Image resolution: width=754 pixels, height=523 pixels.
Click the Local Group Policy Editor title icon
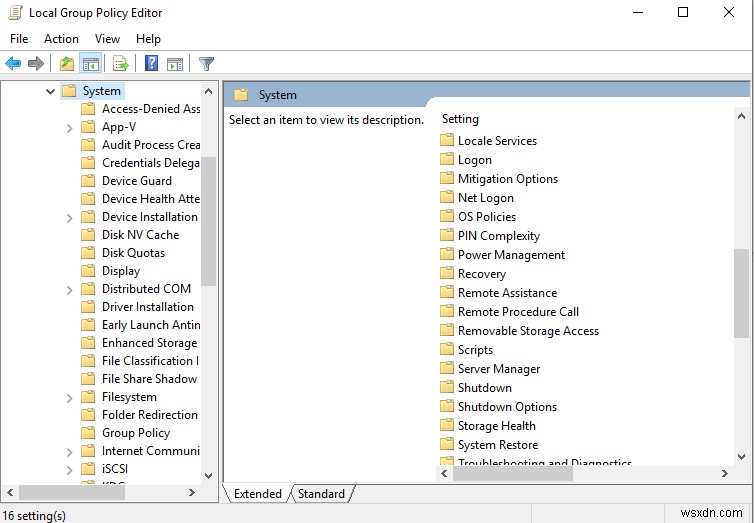(15, 13)
